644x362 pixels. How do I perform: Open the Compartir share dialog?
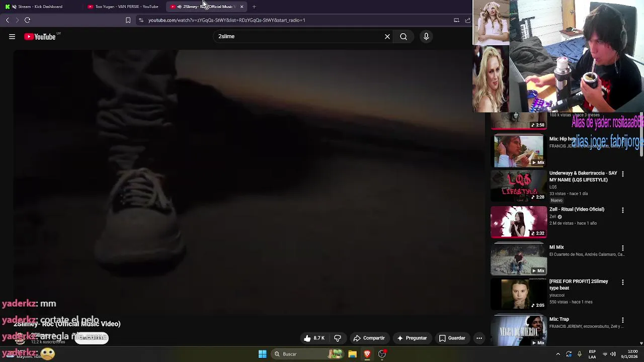(x=369, y=338)
